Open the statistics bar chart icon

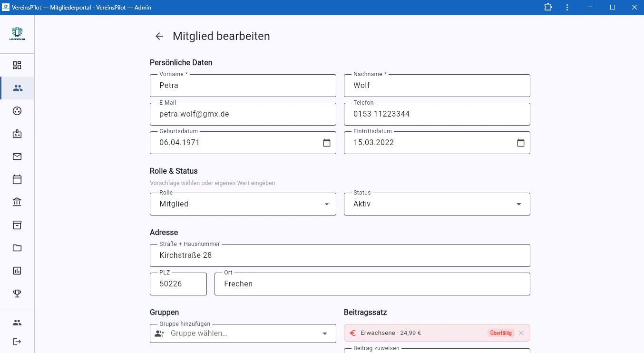17,271
